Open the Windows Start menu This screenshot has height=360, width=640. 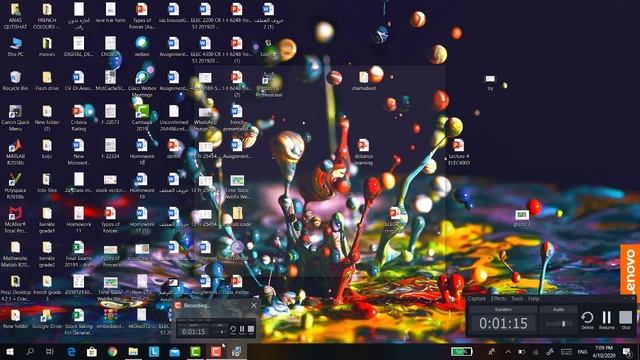point(10,351)
